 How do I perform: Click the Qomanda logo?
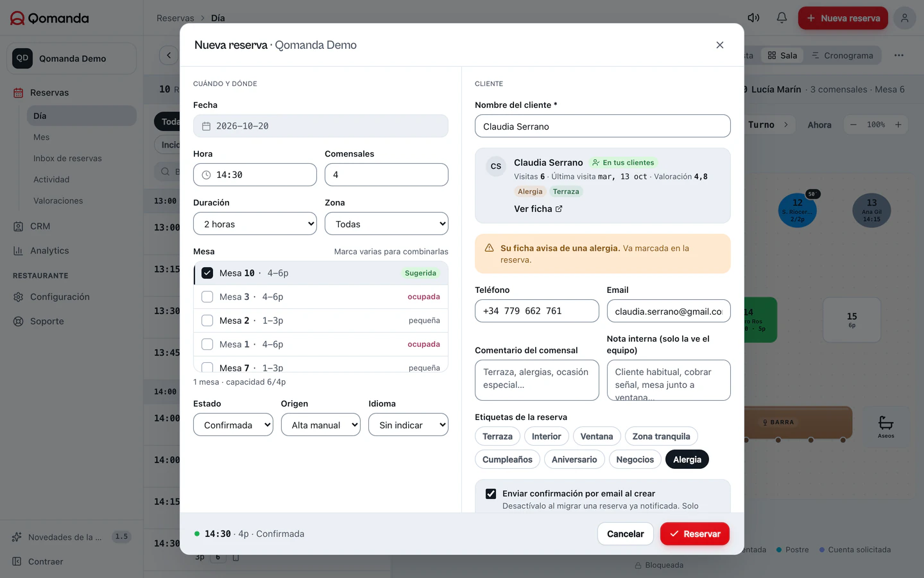[x=50, y=18]
